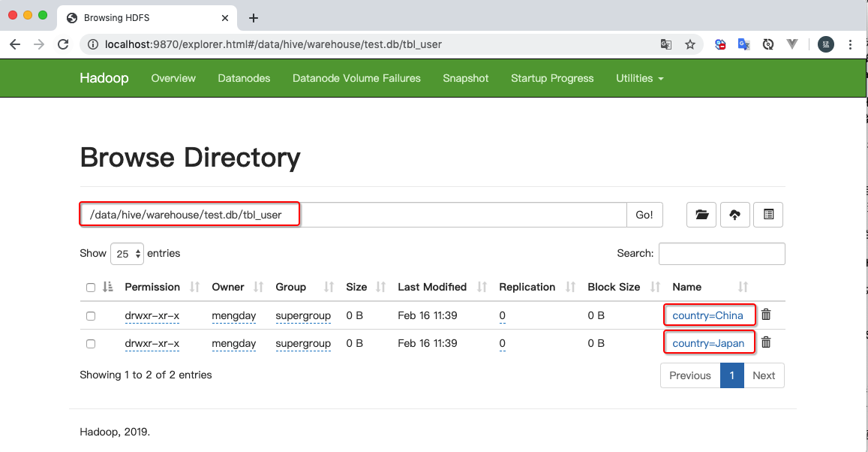Click the Vue devtools extension icon

[792, 44]
